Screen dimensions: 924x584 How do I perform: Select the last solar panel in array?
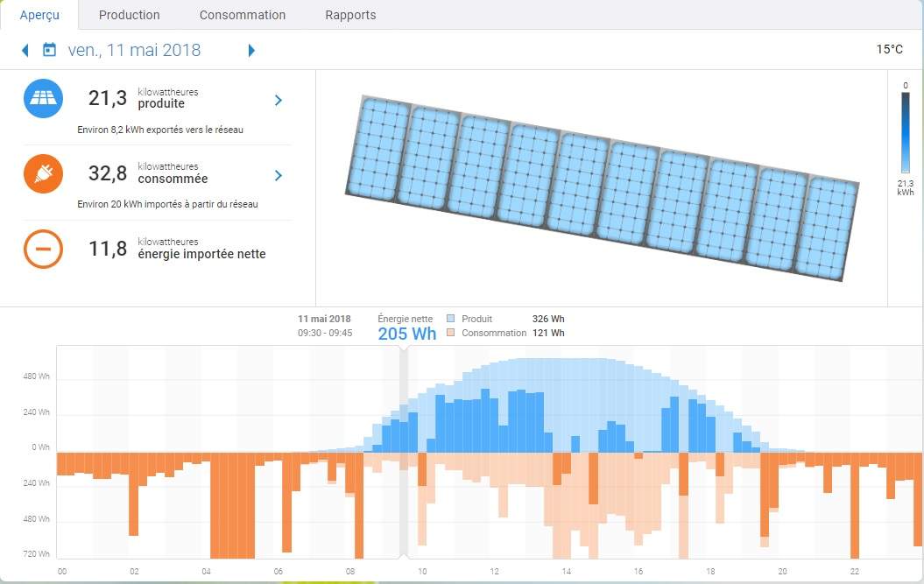pyautogui.click(x=830, y=228)
